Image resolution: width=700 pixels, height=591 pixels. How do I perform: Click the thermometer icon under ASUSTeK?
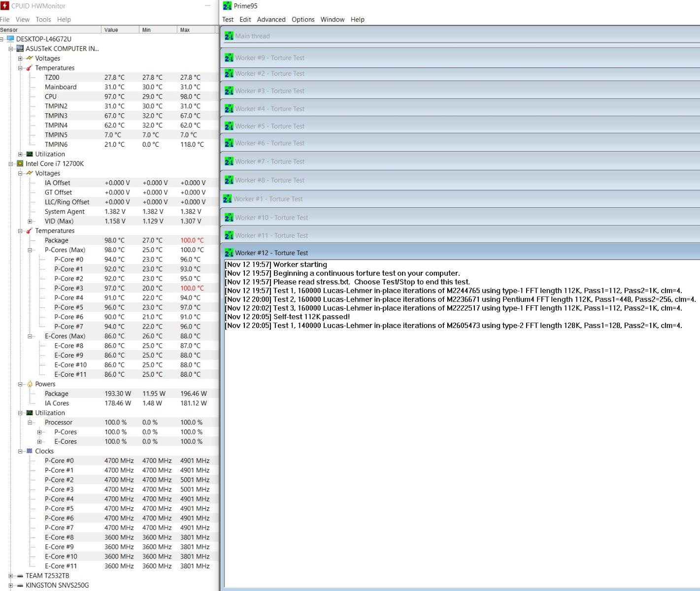[30, 68]
